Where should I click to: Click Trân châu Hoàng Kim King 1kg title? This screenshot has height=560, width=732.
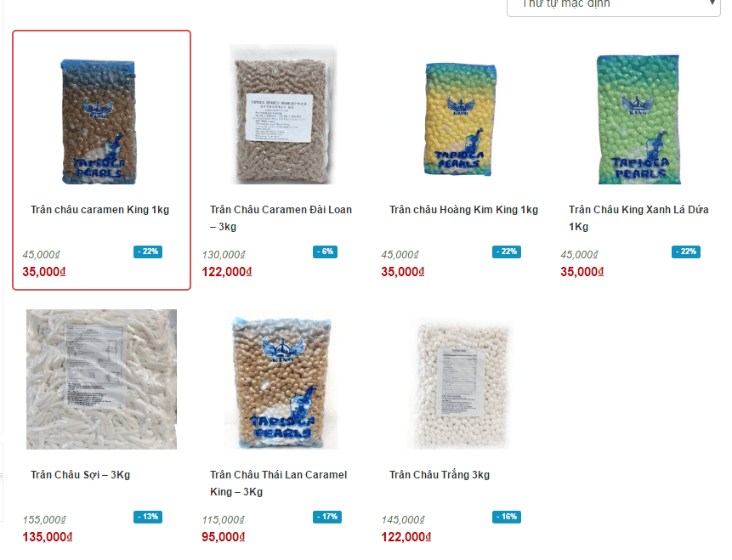463,210
